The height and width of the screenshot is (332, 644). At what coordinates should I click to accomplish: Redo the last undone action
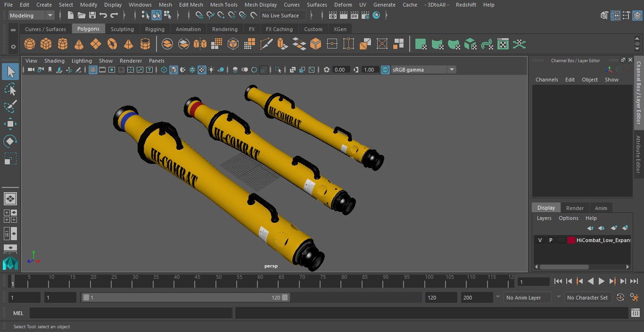pos(114,16)
